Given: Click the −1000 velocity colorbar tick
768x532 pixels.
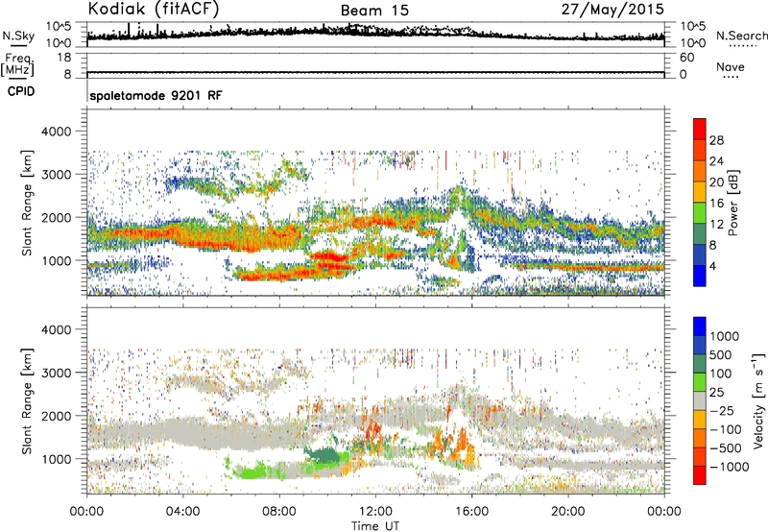Looking at the screenshot, I should click(729, 467).
